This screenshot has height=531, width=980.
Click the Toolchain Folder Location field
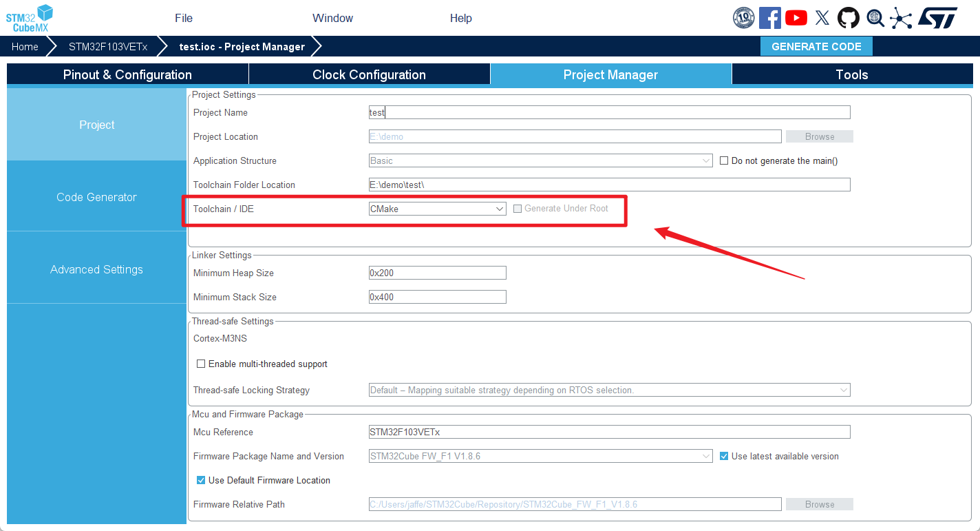click(610, 185)
